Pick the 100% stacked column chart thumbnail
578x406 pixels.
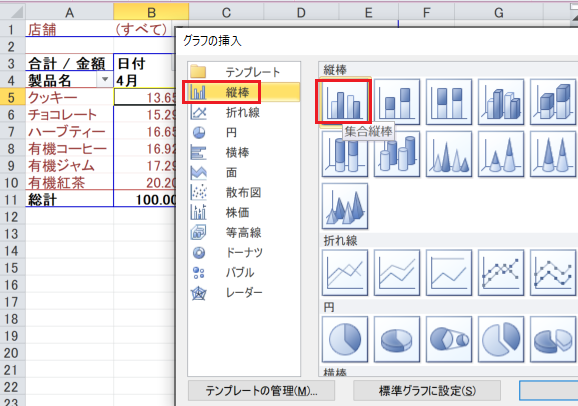coord(449,102)
